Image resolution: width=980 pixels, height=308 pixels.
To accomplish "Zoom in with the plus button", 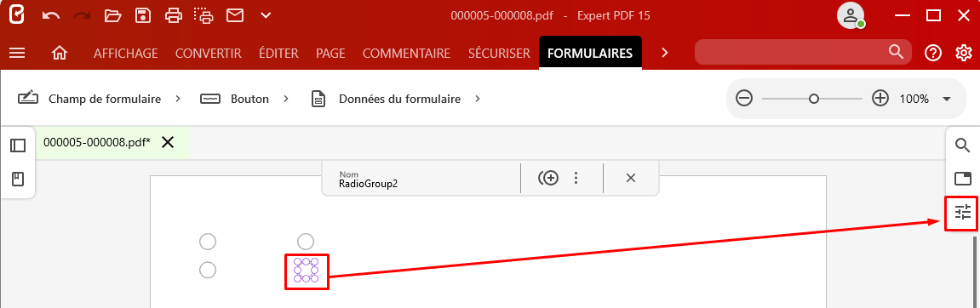I will click(880, 99).
